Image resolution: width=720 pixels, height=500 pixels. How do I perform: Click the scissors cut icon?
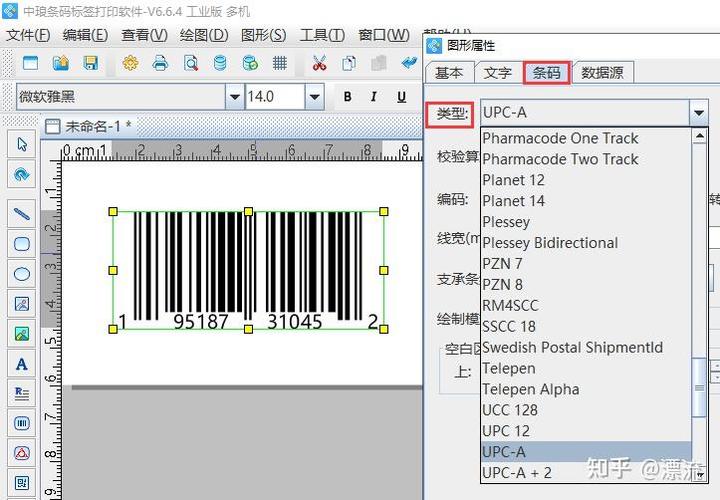[x=319, y=62]
